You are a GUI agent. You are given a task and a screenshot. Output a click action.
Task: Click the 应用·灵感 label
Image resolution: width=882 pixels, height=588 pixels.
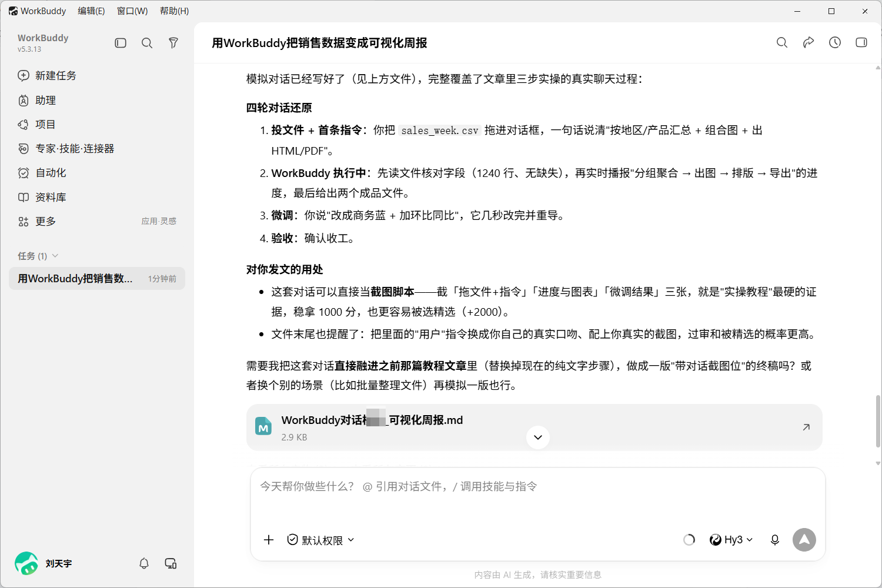coord(159,221)
